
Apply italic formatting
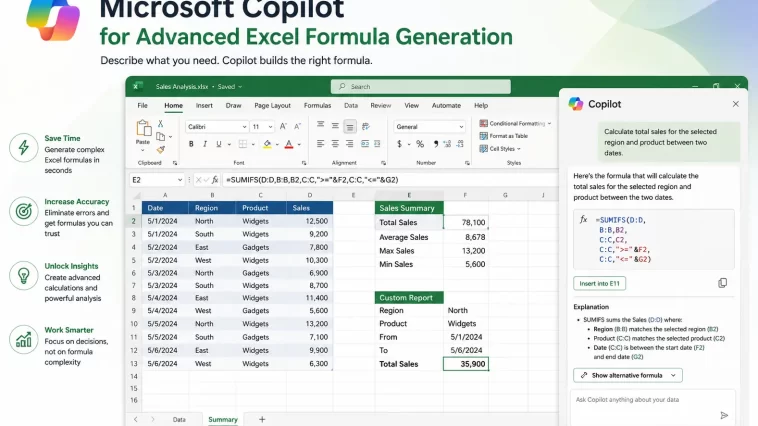click(x=205, y=144)
